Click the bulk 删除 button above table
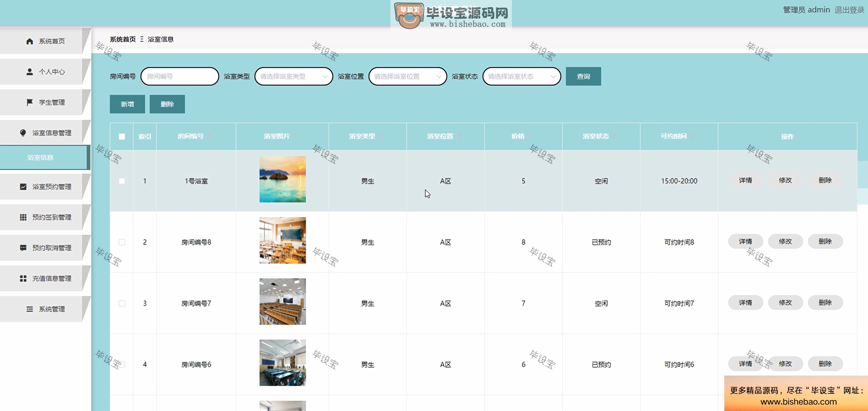868x411 pixels. point(167,104)
